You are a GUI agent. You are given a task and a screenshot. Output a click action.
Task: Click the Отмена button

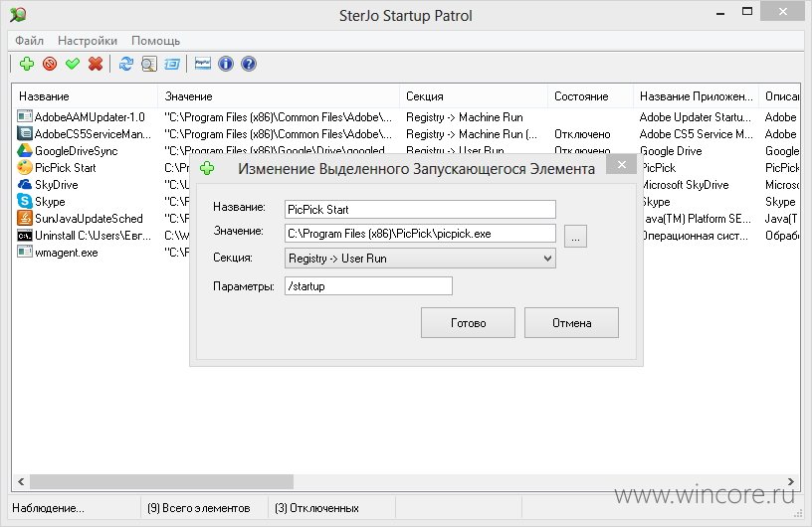pyautogui.click(x=571, y=323)
